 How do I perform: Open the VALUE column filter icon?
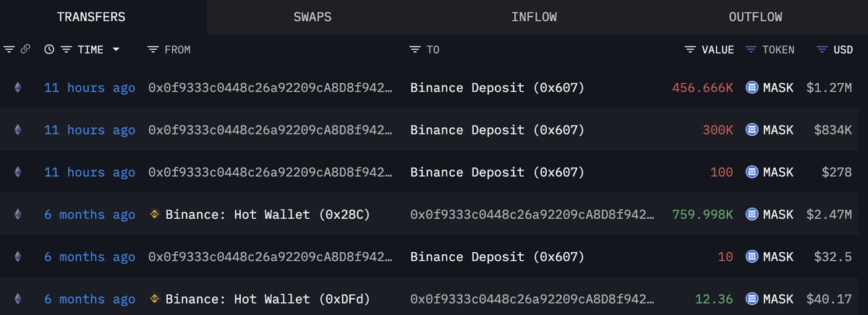click(690, 50)
